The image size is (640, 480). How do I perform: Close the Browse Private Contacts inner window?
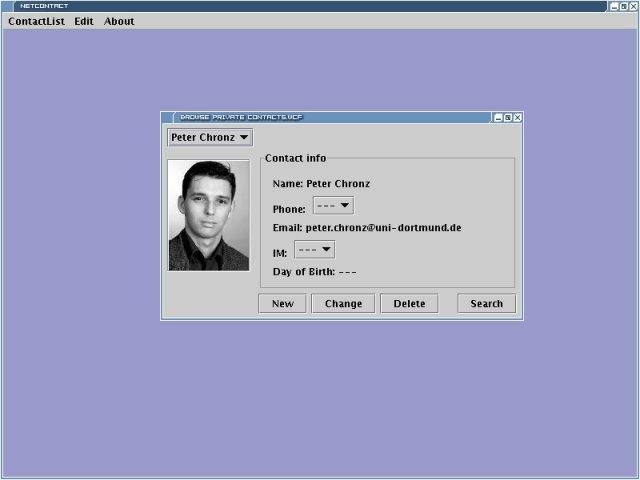(x=518, y=118)
